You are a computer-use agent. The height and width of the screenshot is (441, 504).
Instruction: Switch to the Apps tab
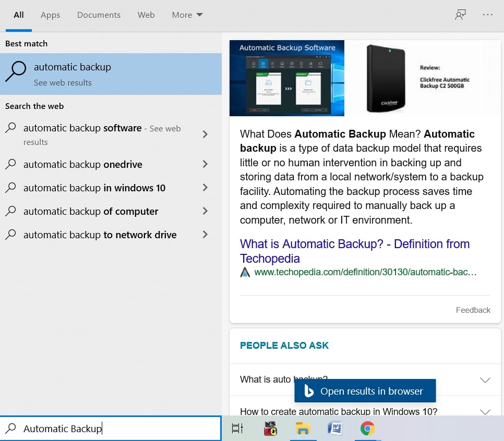tap(50, 15)
